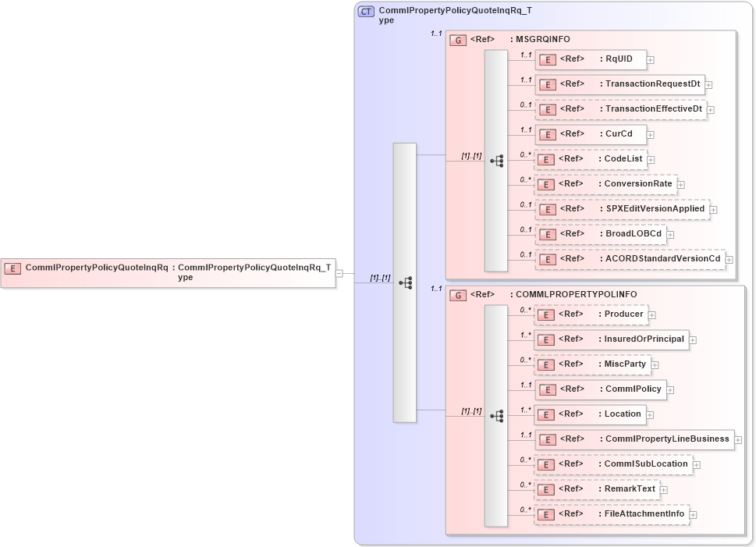The width and height of the screenshot is (756, 547).
Task: Click the sequence compositor icon under MSGRQINFO
Action: point(495,161)
